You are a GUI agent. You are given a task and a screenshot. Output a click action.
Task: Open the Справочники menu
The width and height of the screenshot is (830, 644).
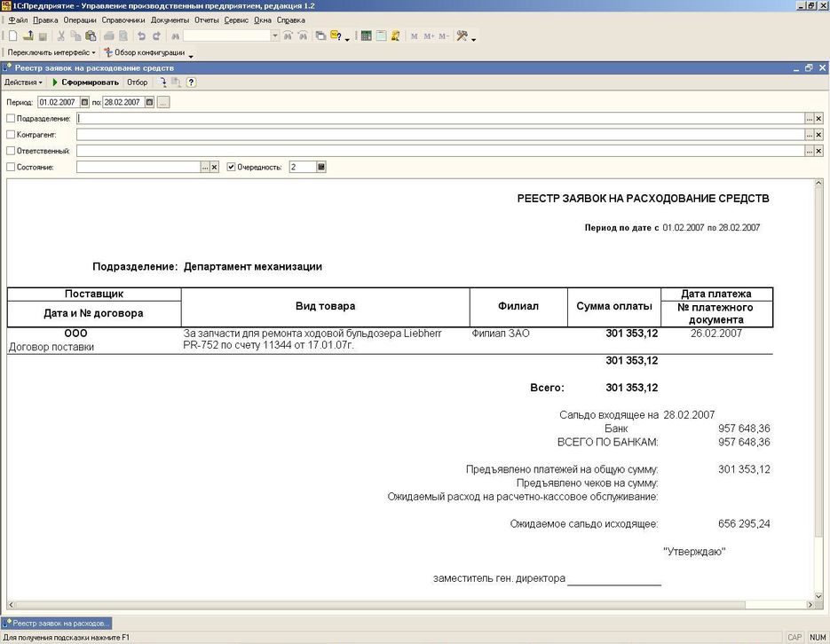pyautogui.click(x=123, y=20)
